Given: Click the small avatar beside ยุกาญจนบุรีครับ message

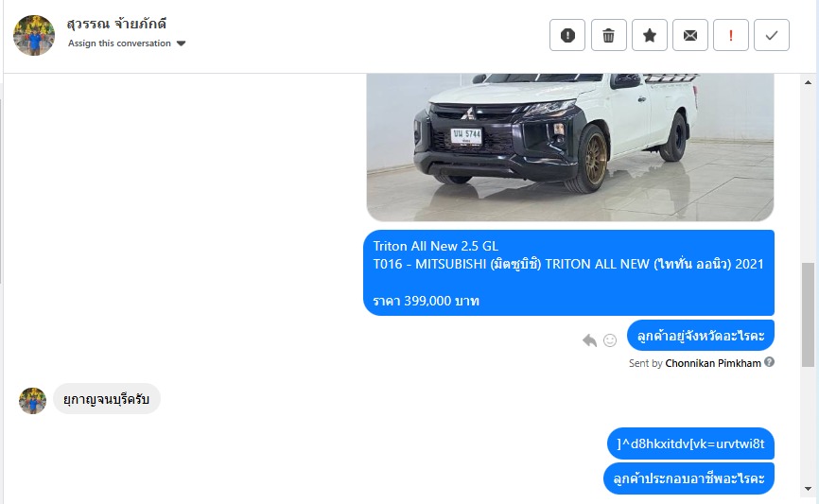Looking at the screenshot, I should coord(32,401).
